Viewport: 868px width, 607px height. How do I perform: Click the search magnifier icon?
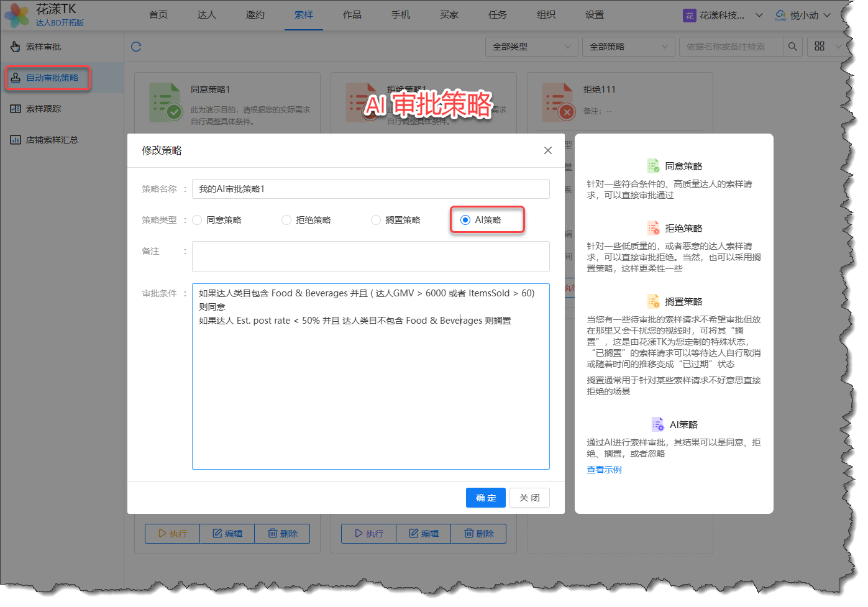(x=792, y=47)
